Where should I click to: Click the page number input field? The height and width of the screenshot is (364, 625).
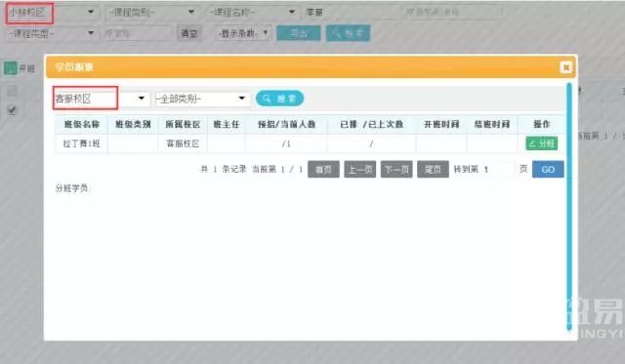[498, 169]
